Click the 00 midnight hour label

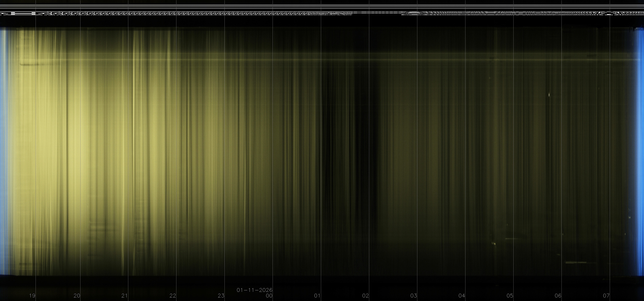(x=269, y=296)
